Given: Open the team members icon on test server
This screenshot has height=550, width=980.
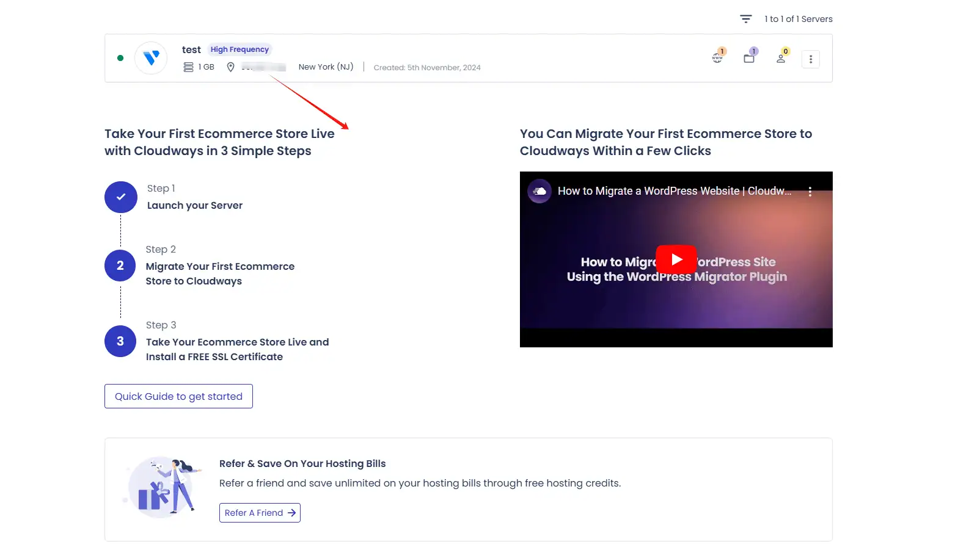Looking at the screenshot, I should click(781, 57).
